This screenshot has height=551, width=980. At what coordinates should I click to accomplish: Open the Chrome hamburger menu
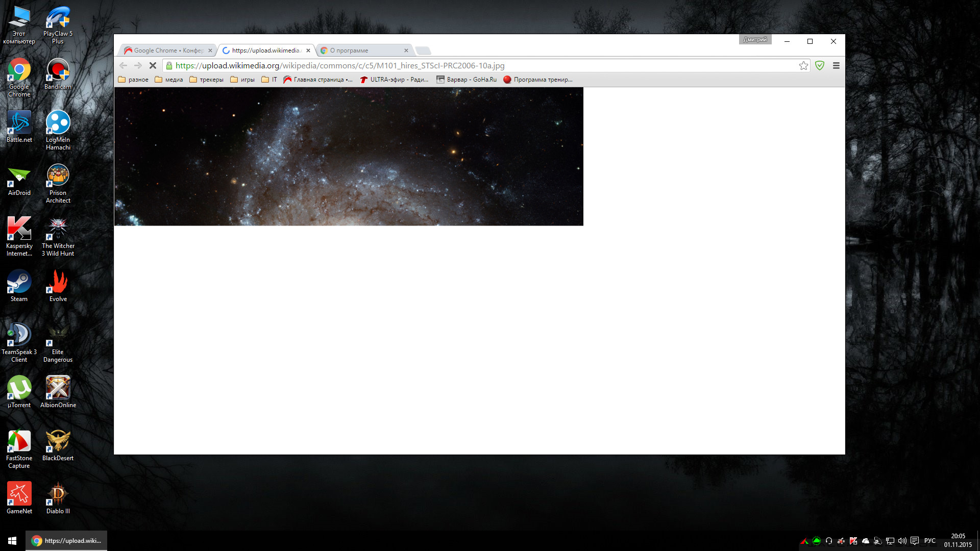pyautogui.click(x=836, y=65)
